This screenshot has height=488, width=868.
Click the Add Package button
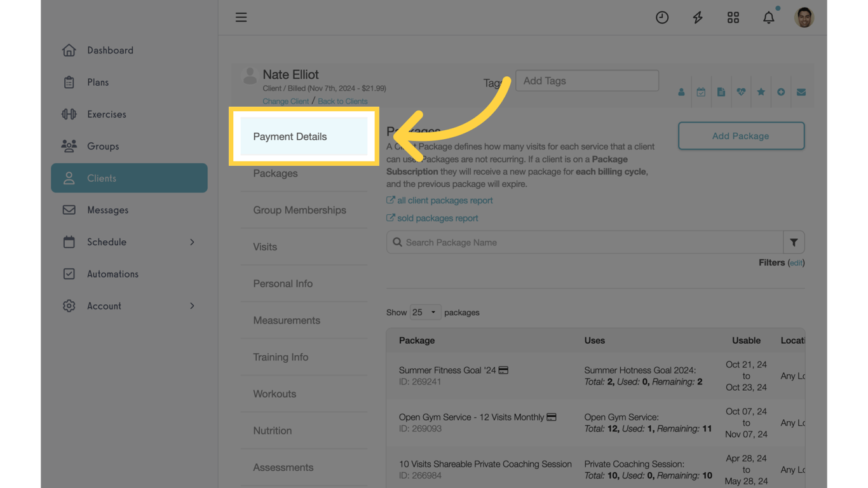[741, 136]
